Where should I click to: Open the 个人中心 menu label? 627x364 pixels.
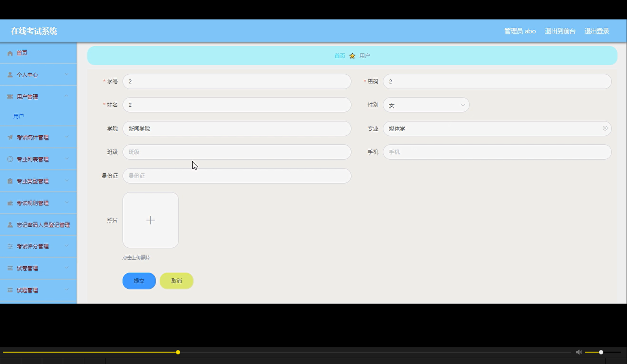point(27,75)
